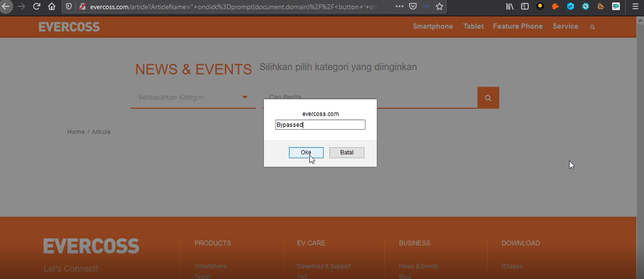Open the Feature Phone menu item

click(x=517, y=26)
